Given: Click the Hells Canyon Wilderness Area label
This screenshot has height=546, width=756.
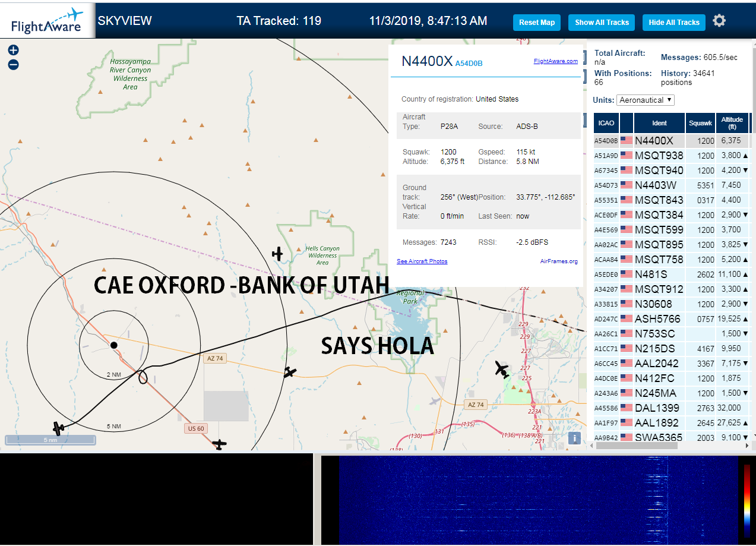Looking at the screenshot, I should point(322,255).
